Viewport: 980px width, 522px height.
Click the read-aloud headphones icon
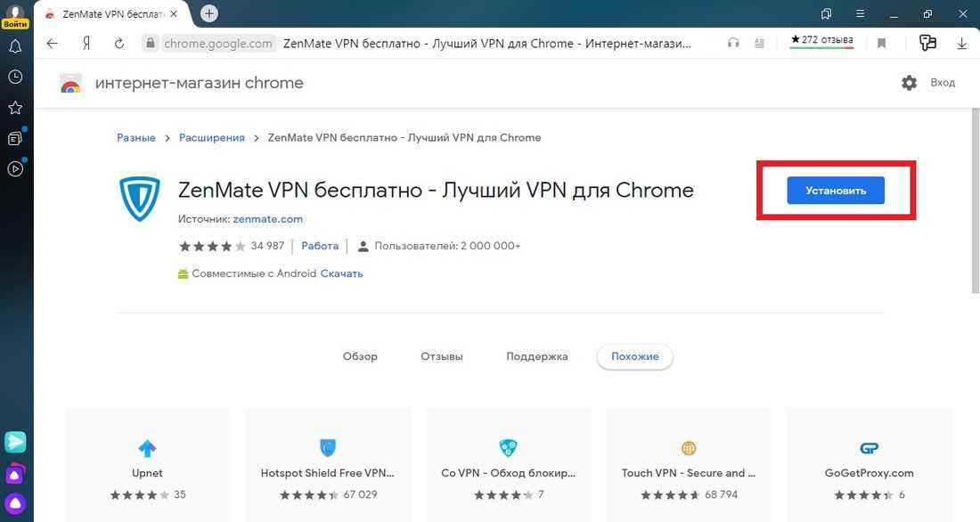tap(733, 43)
